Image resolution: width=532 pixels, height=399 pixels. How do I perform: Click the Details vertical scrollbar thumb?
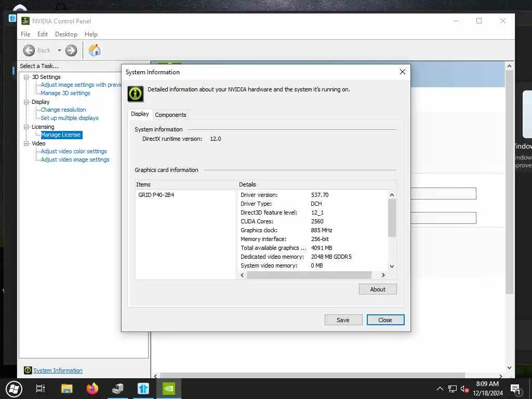(392, 218)
